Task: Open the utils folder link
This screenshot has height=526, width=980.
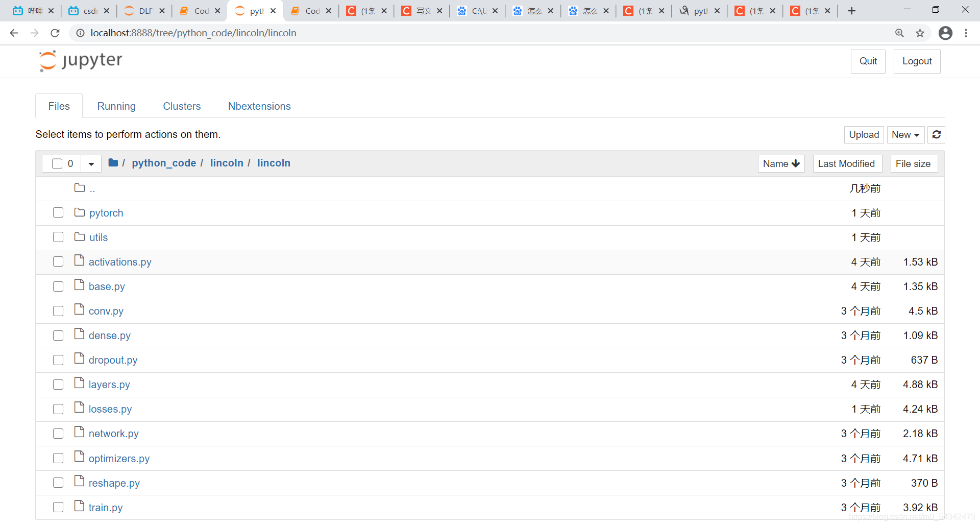Action: pos(99,237)
